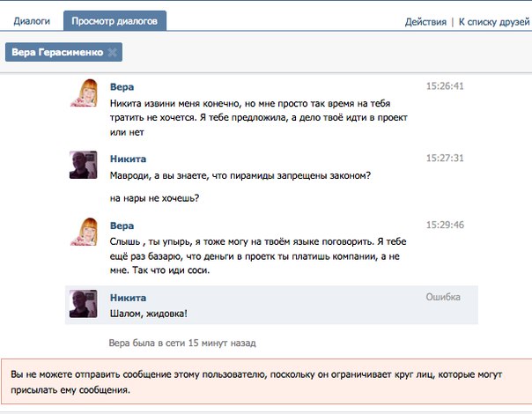This screenshot has height=414, width=532.
Task: Open Никита's avatar on the Ошибка message
Action: (x=84, y=304)
